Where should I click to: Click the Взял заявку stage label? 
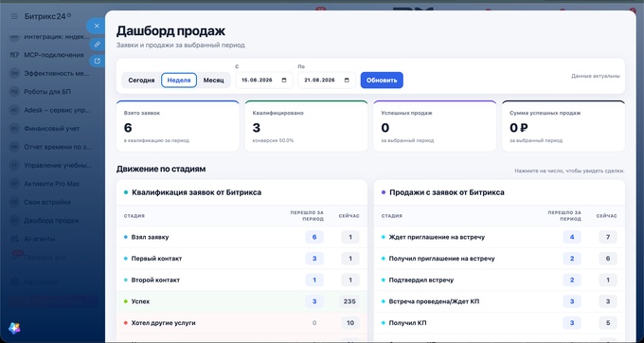(x=150, y=237)
